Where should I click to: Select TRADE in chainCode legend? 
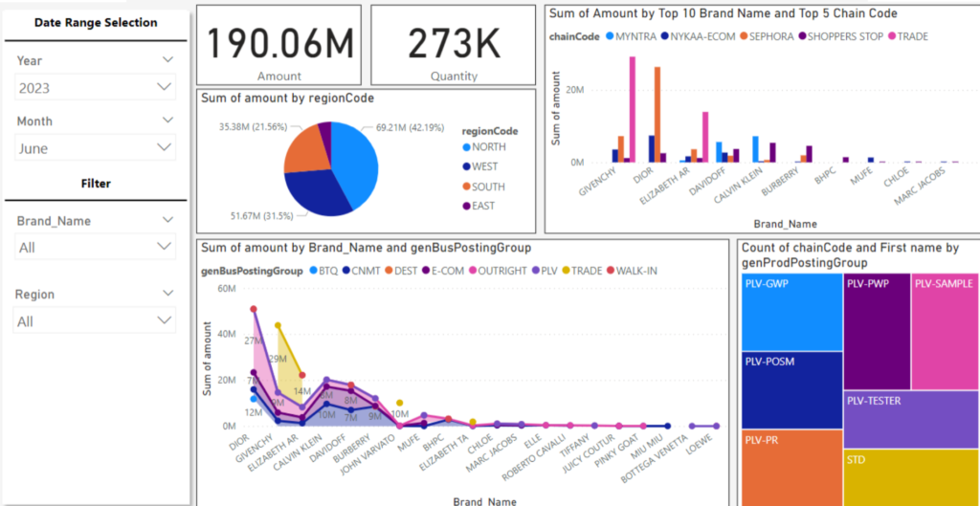click(x=908, y=36)
